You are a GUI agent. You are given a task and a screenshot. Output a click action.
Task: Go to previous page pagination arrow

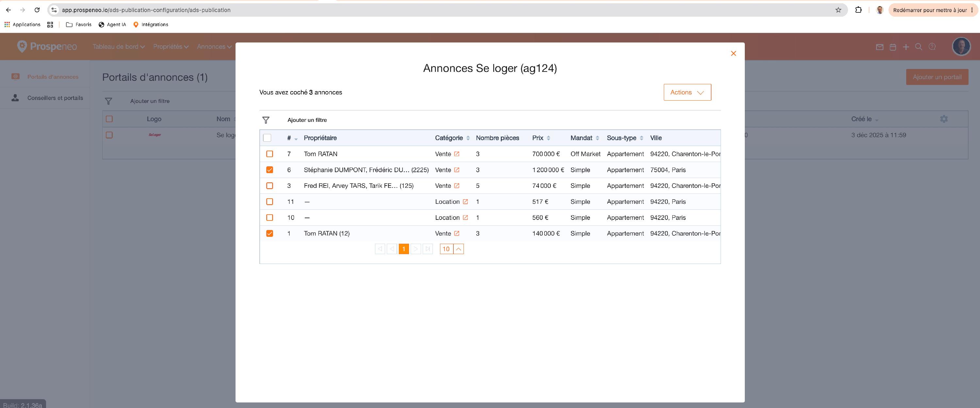tap(392, 249)
